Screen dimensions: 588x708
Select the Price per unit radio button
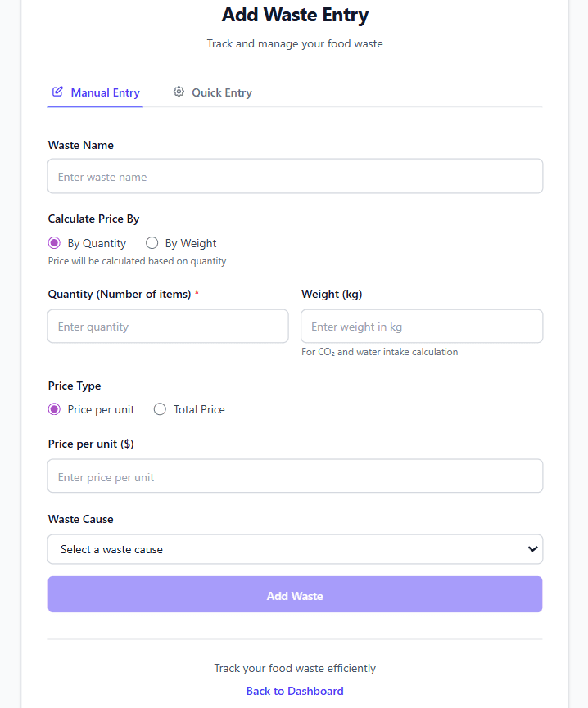55,409
